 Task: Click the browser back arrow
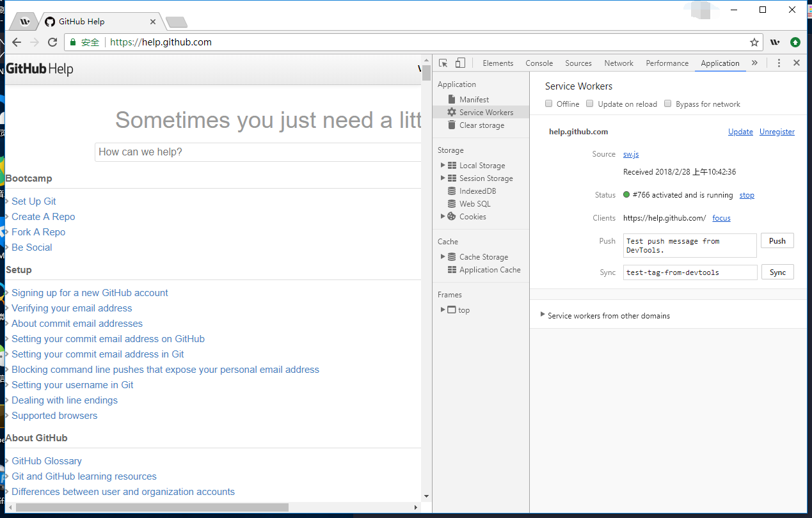(17, 42)
